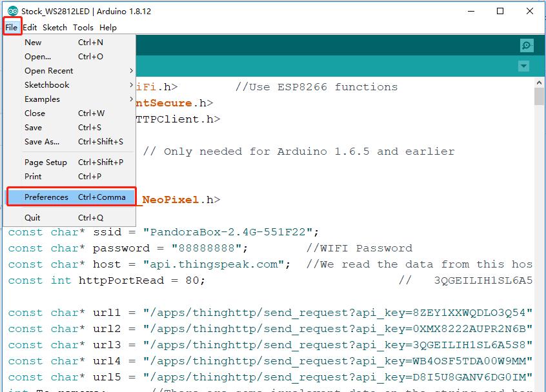Click Quit in the File menu
This screenshot has width=546, height=392.
[x=32, y=218]
